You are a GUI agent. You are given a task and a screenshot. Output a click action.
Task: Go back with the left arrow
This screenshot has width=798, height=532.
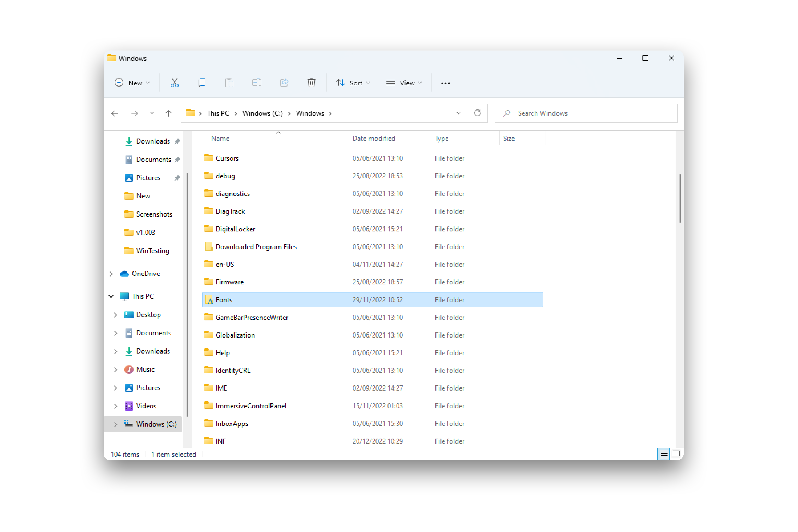click(115, 113)
